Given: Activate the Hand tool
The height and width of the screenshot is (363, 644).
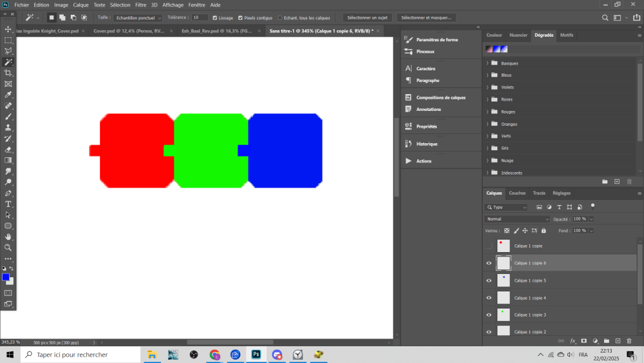Looking at the screenshot, I should point(8,237).
